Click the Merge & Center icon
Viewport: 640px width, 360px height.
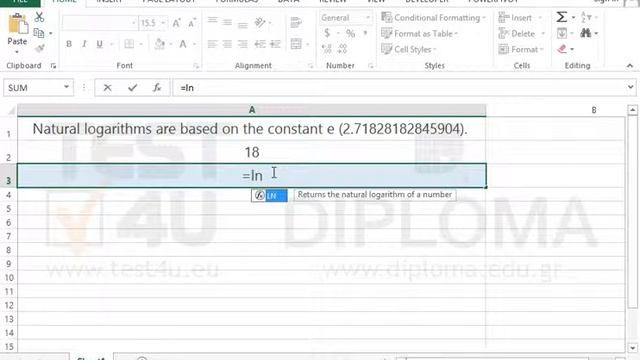point(296,44)
